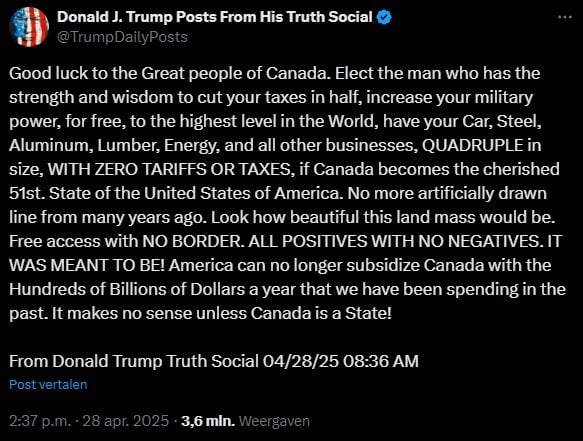This screenshot has width=583, height=441.
Task: Click 'From Donald Trump Truth Social' line
Action: pos(134,361)
